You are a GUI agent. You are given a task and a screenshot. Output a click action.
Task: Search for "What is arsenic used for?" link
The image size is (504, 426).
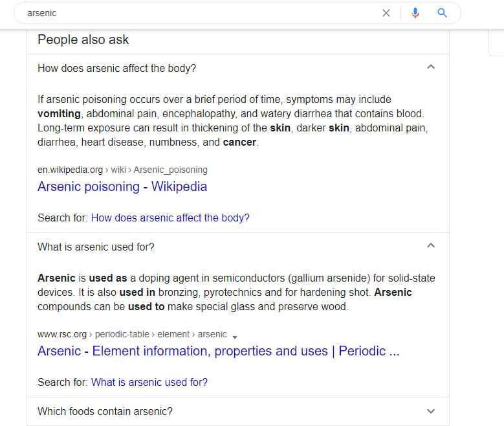[149, 382]
